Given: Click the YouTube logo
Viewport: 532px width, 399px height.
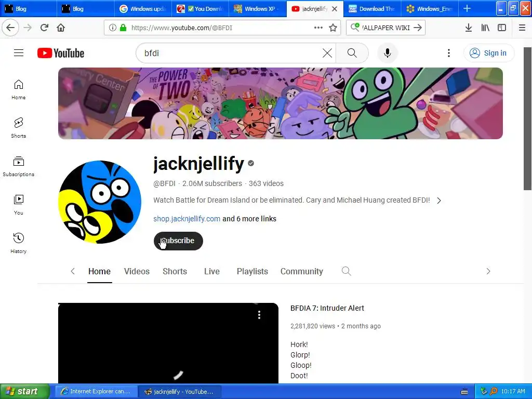Looking at the screenshot, I should 61,53.
